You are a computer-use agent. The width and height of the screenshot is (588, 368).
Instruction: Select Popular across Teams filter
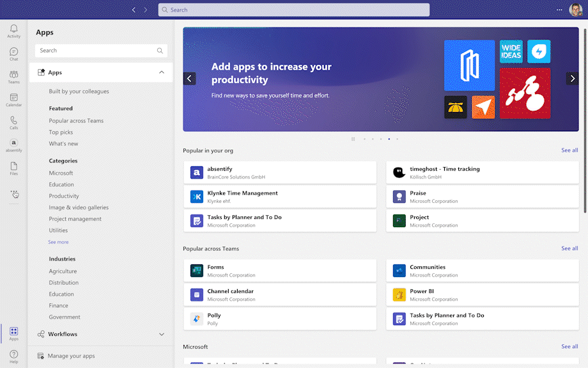click(x=76, y=120)
